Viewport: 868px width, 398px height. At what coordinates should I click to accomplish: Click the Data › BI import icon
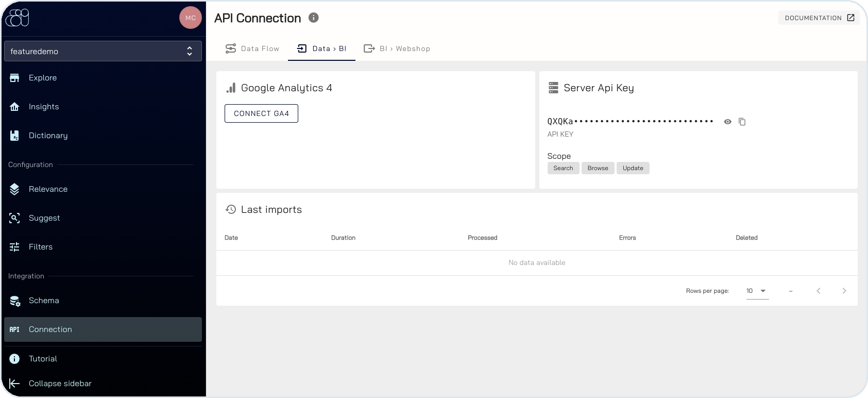pos(302,48)
